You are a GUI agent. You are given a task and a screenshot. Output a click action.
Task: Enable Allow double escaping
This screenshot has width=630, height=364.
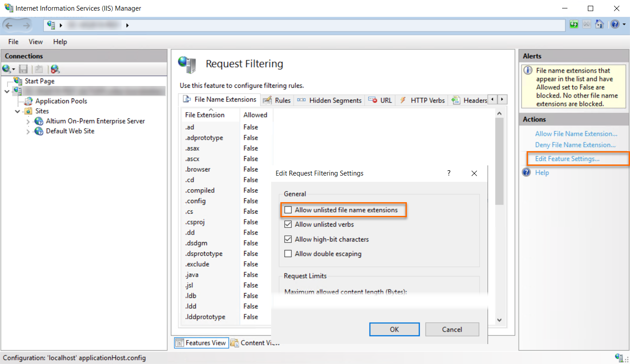pyautogui.click(x=288, y=254)
